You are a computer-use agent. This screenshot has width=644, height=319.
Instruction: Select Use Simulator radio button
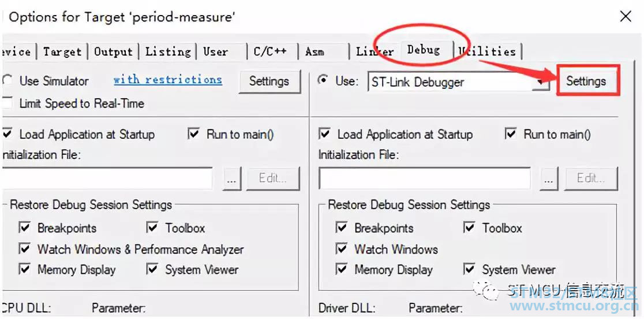[x=8, y=80]
